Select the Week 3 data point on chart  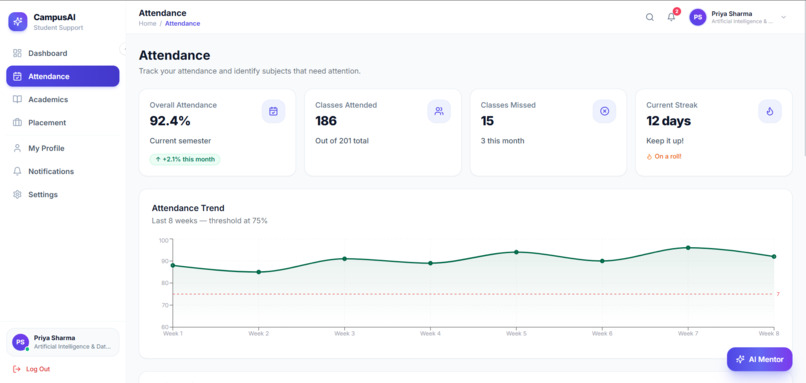[344, 259]
